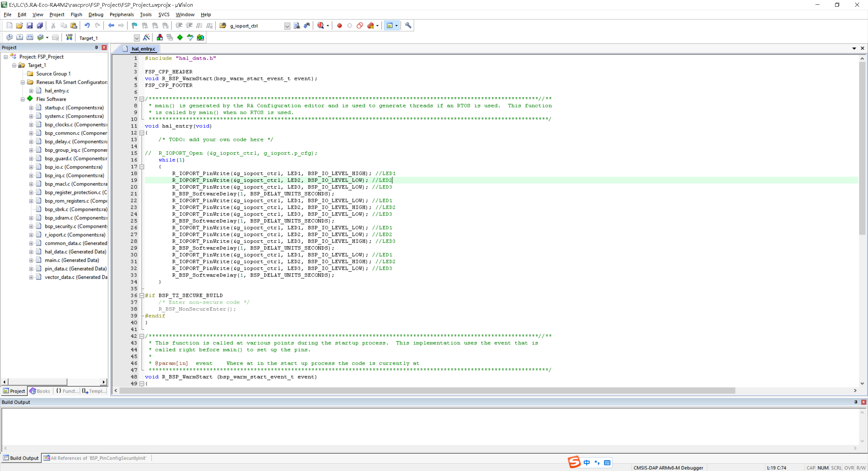Insert a bookmark with the flag icon
The width and height of the screenshot is (868, 471).
click(x=134, y=25)
